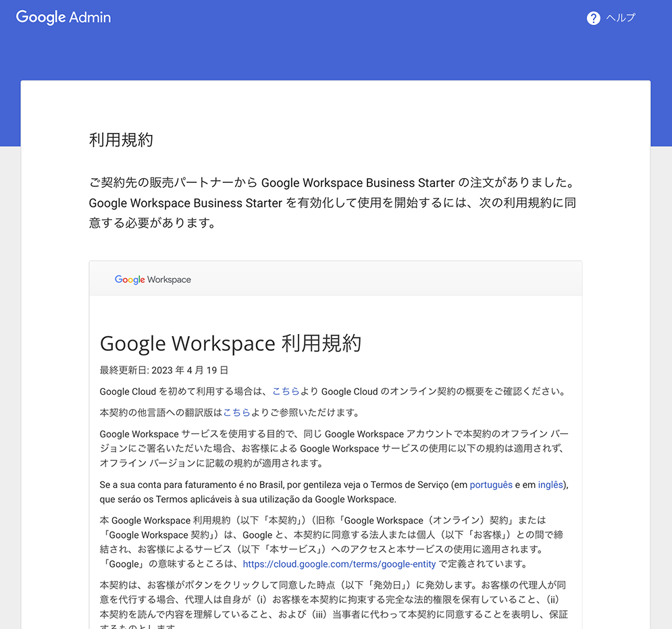Click the Google Workspace logo in terms header
Image resolution: width=672 pixels, height=629 pixels.
[153, 279]
